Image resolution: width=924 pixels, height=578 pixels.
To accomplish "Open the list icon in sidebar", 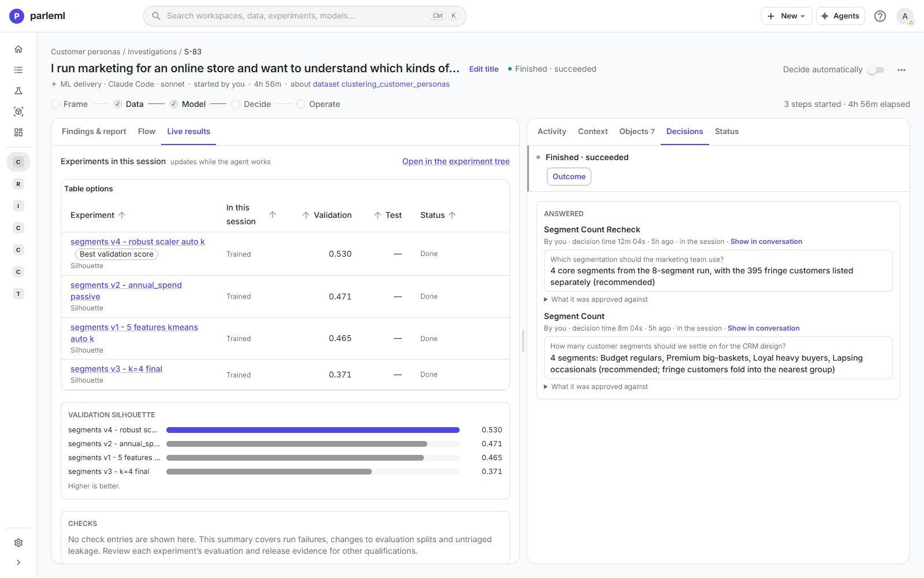I will [18, 70].
